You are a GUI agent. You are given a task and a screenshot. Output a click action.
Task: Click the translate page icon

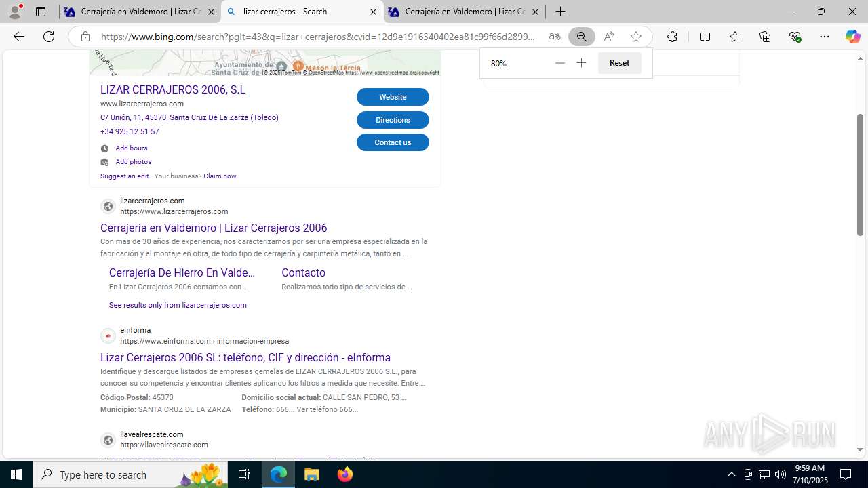click(555, 37)
